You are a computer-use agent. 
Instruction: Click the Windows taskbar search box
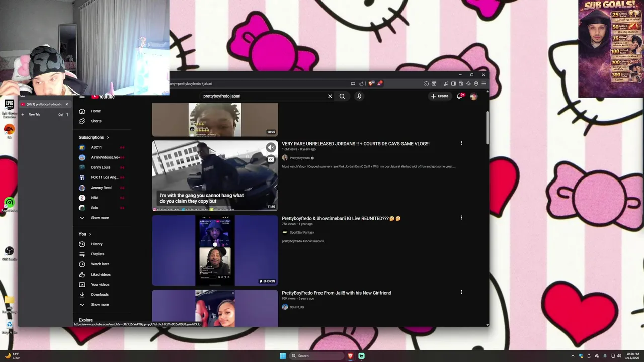[316, 356]
